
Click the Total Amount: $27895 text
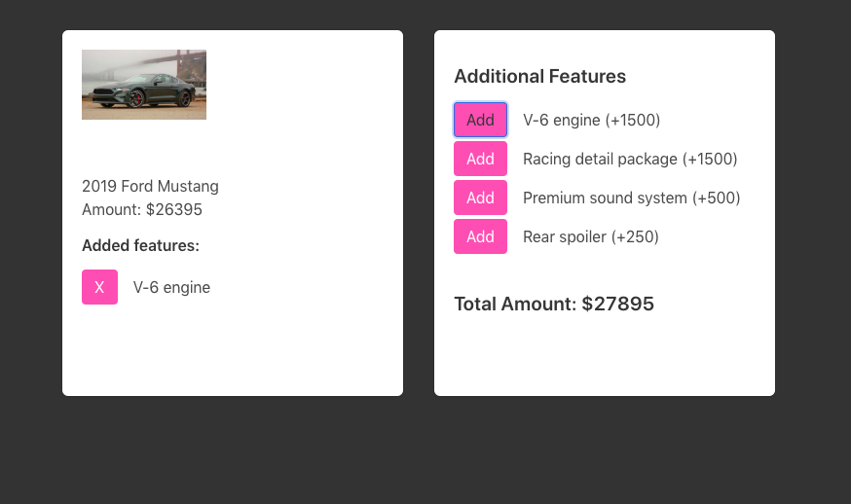pyautogui.click(x=554, y=304)
